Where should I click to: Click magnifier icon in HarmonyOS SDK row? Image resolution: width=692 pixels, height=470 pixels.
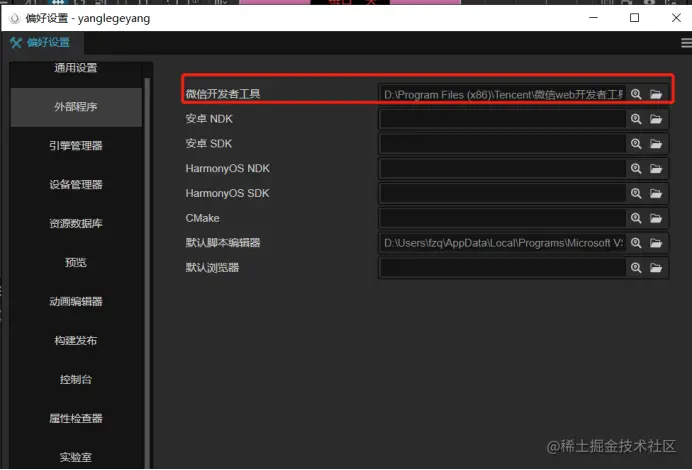tap(636, 193)
